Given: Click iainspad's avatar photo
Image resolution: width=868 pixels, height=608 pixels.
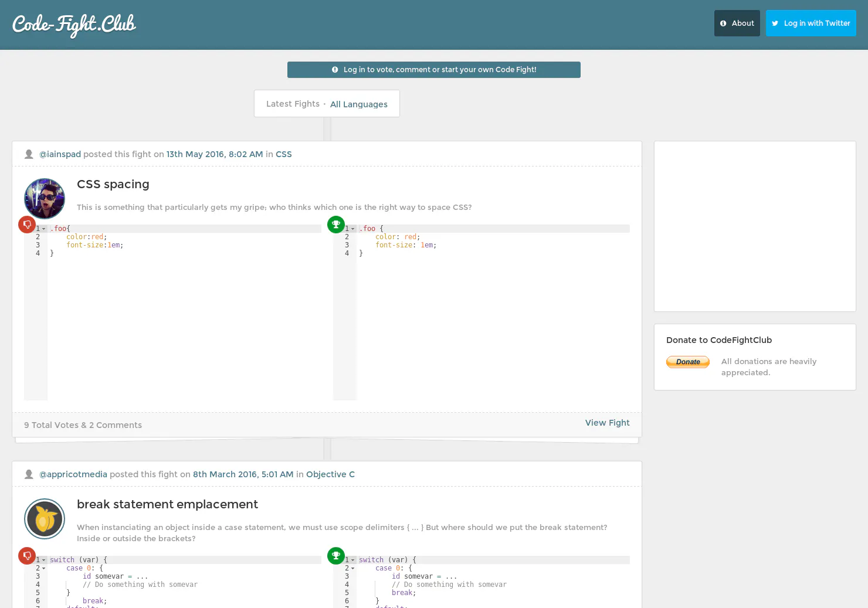Looking at the screenshot, I should click(45, 199).
